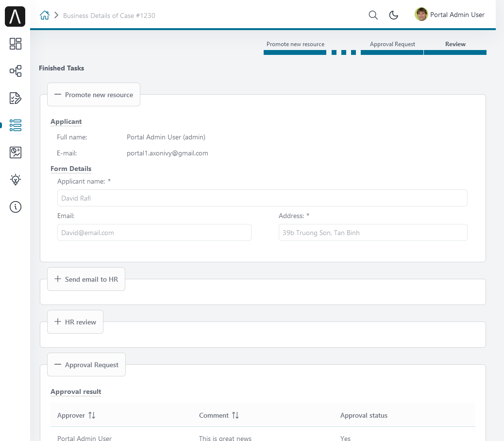Collapse the Promote new resource panel
This screenshot has height=441, width=504.
[x=94, y=95]
